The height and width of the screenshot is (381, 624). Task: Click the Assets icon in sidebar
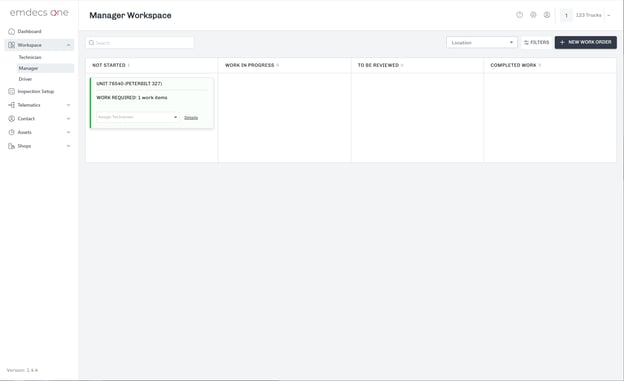tap(12, 132)
